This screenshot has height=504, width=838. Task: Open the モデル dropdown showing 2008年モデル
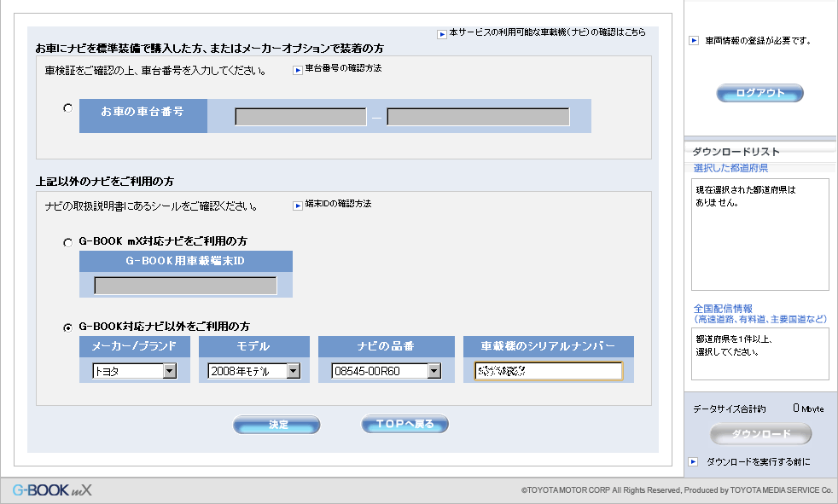point(253,370)
